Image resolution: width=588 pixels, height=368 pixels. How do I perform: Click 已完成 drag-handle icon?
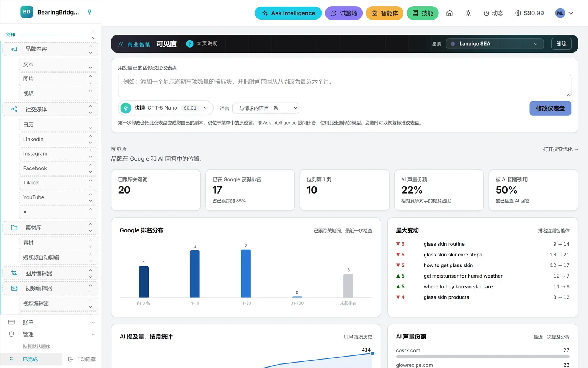[x=11, y=360]
